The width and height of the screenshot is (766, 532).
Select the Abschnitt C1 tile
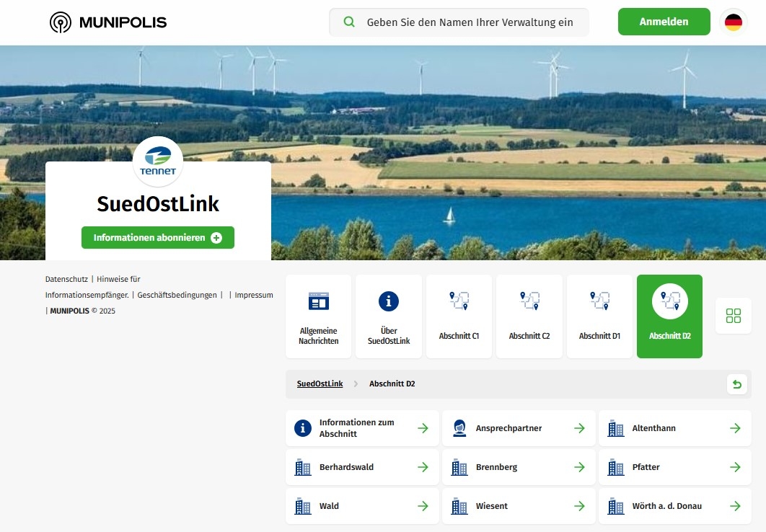click(459, 316)
